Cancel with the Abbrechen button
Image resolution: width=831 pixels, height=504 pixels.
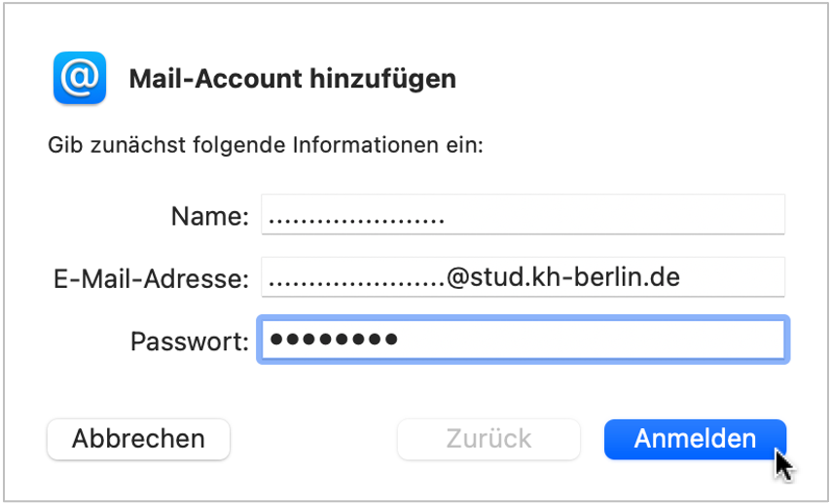point(138,439)
